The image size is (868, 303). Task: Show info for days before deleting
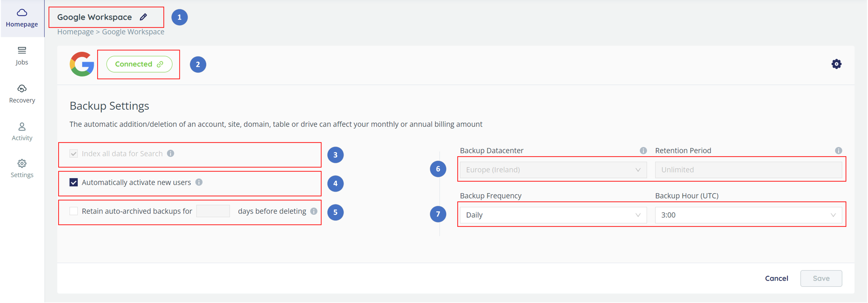[x=314, y=211]
